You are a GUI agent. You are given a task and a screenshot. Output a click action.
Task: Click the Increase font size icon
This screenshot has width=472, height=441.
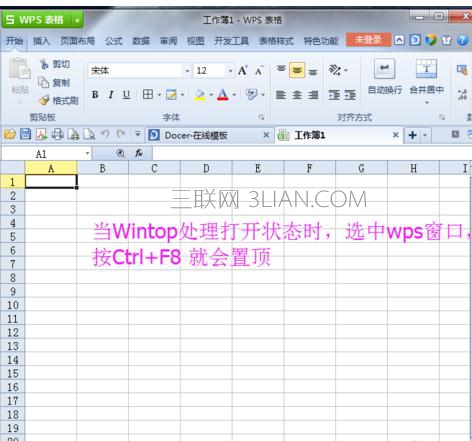click(243, 70)
